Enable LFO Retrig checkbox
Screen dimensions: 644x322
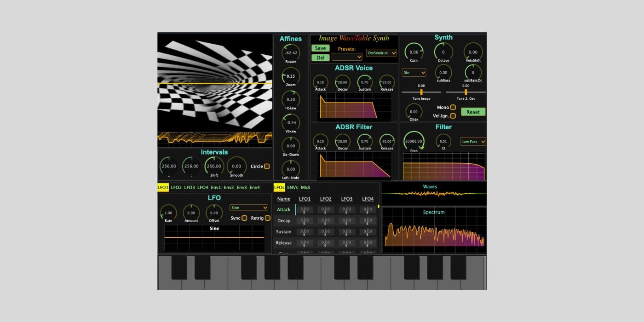coord(268,218)
